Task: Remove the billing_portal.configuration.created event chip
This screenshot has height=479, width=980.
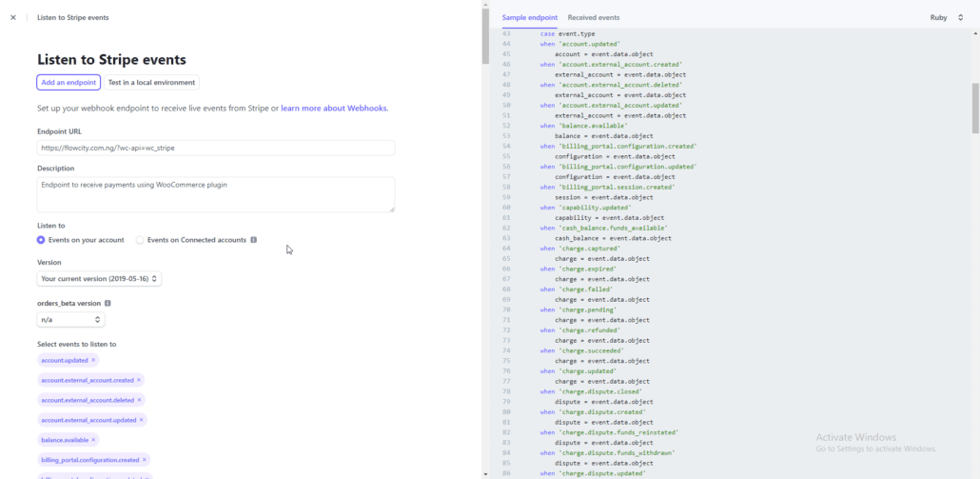Action: pos(144,460)
